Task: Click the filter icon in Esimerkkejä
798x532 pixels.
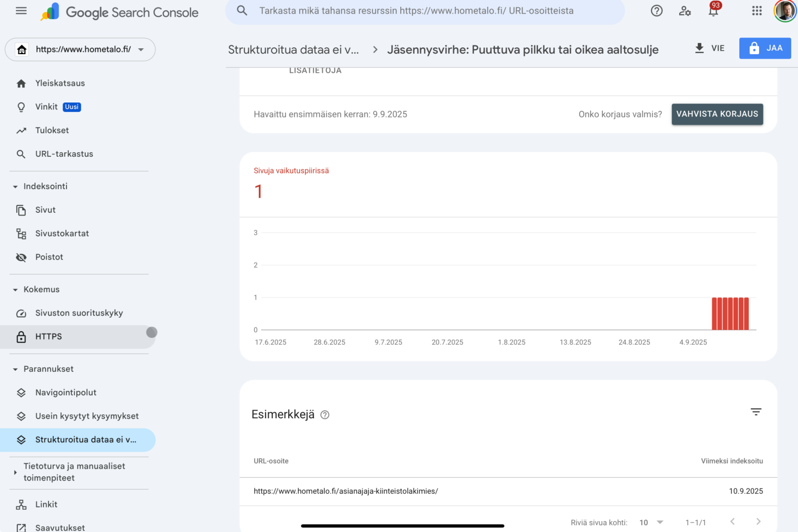Action: [x=756, y=412]
